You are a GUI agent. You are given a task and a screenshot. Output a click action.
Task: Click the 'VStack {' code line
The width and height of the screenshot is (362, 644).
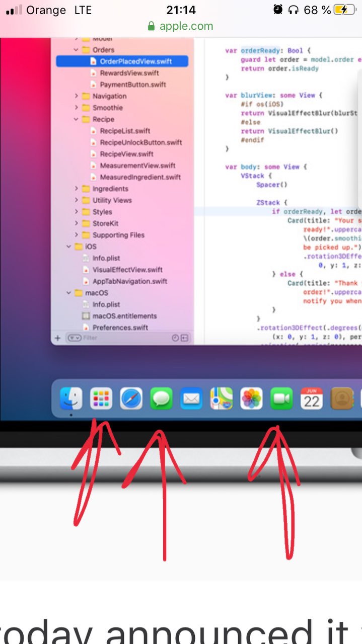[x=256, y=176]
